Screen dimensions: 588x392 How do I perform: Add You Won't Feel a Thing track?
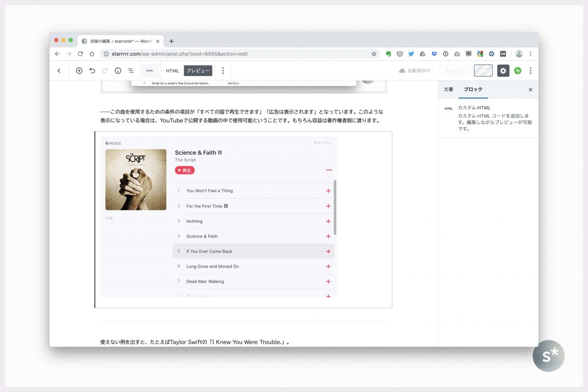click(x=328, y=191)
